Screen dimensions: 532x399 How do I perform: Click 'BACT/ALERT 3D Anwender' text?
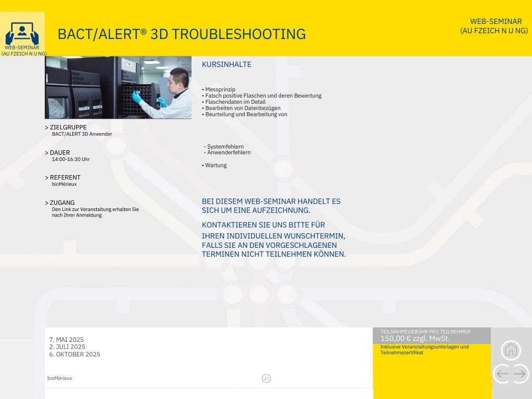click(82, 134)
